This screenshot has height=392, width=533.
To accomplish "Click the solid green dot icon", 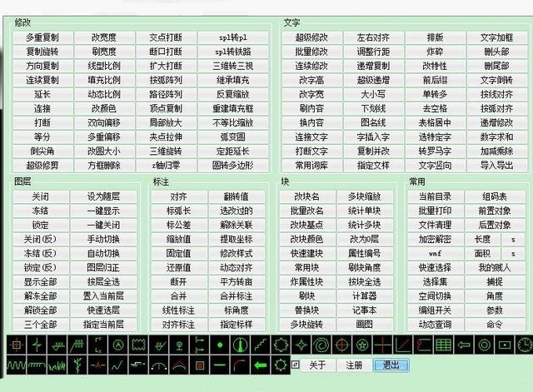I will tap(220, 345).
